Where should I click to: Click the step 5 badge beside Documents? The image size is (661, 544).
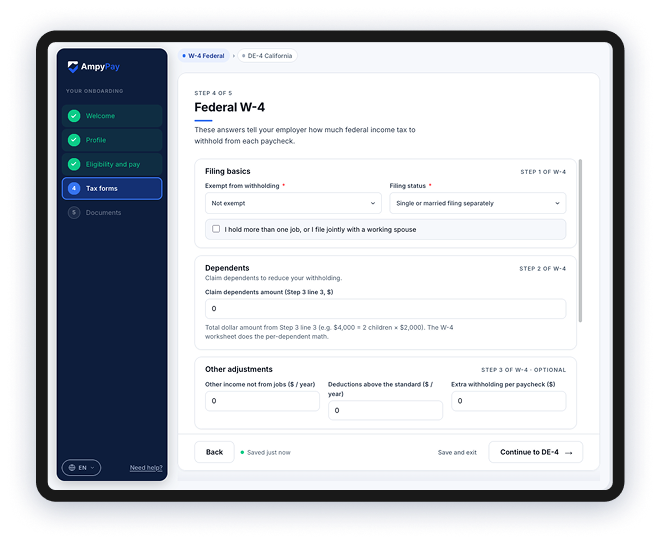tap(74, 213)
